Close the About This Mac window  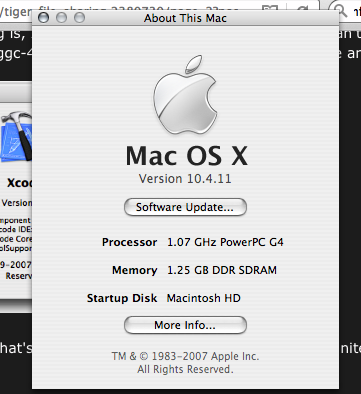click(x=43, y=17)
